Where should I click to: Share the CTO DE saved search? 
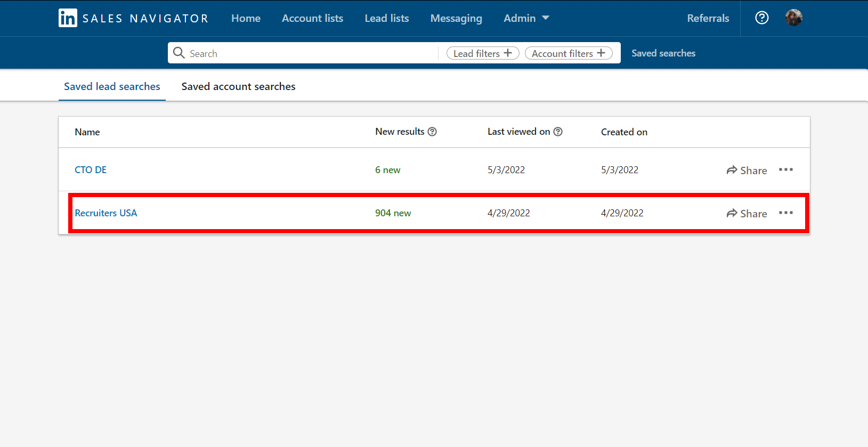[x=747, y=170]
